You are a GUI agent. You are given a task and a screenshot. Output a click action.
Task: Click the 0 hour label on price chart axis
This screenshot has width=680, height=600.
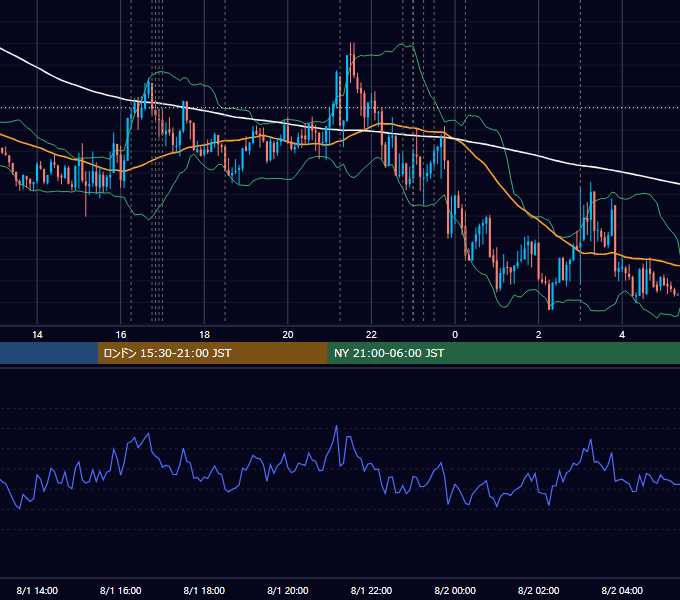455,335
